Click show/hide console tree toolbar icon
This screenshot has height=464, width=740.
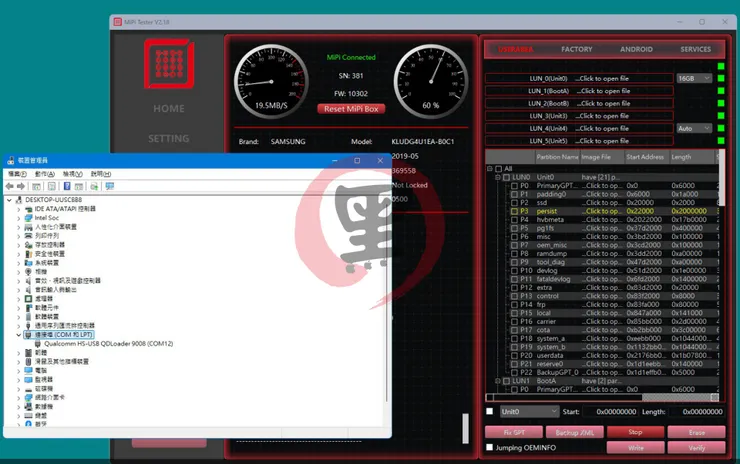point(36,186)
